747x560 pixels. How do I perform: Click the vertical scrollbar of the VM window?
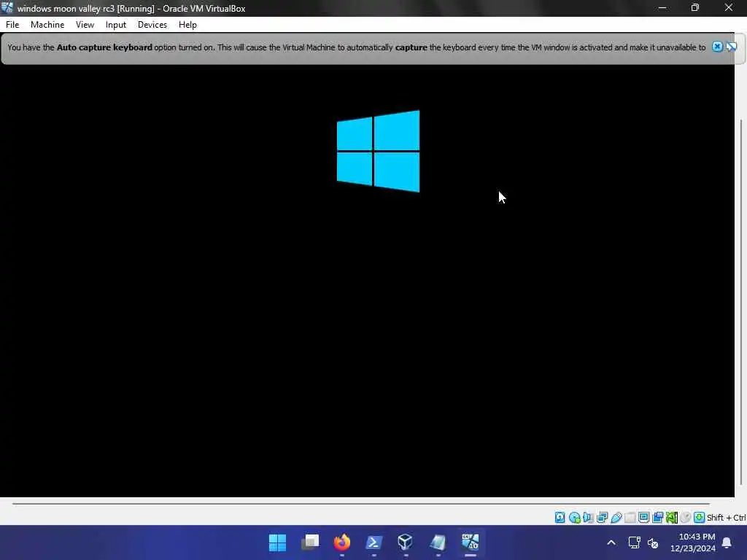[741, 303]
